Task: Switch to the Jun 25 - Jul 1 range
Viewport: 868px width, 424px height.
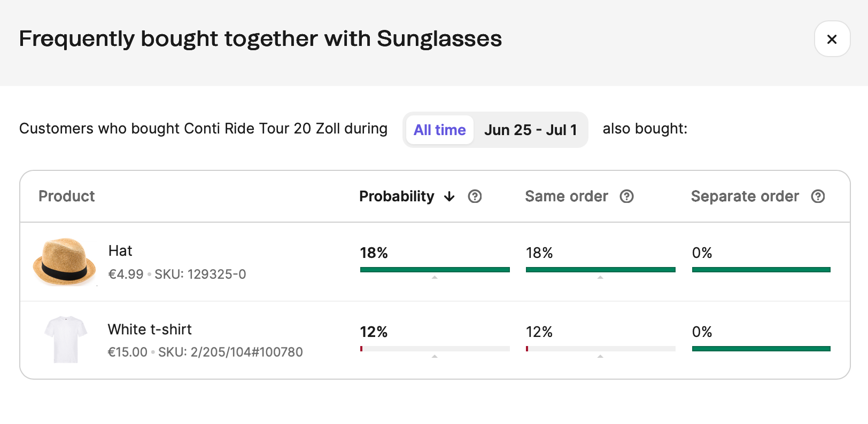Action: [530, 130]
